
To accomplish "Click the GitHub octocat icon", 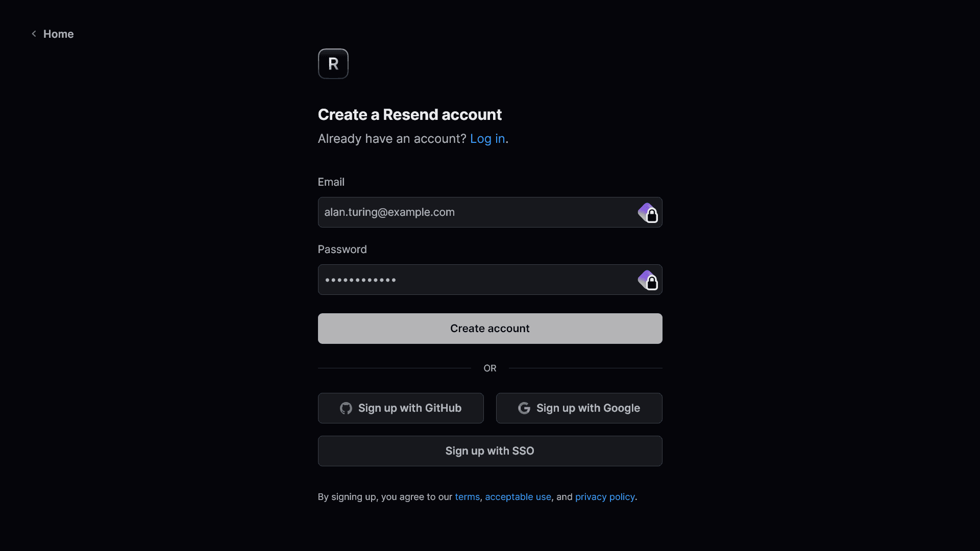I will [x=346, y=408].
